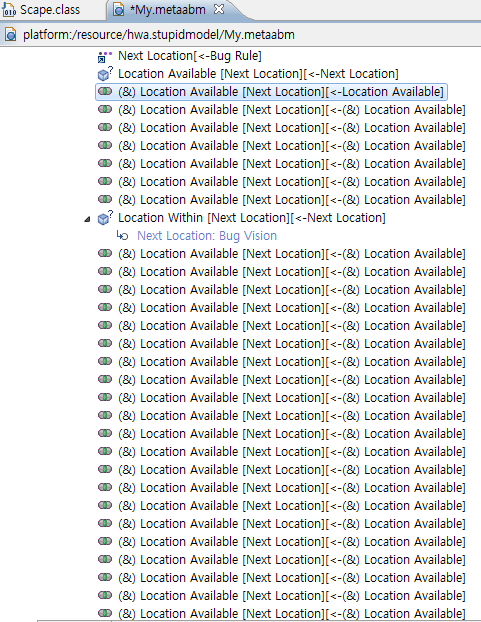
Task: Select the highlighted [<-Location Available] AND row
Action: point(271,92)
